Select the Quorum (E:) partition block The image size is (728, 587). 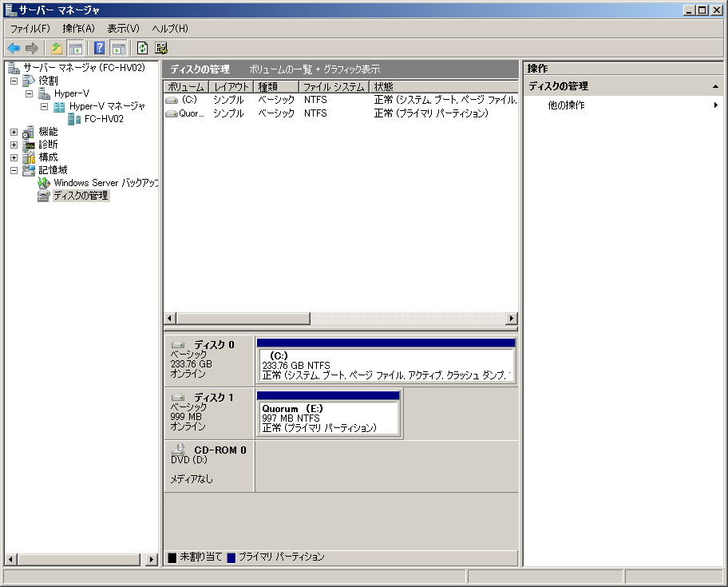tap(328, 418)
